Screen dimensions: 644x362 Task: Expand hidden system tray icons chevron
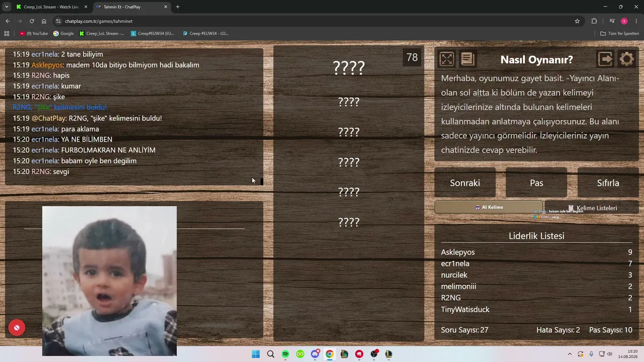click(x=570, y=354)
